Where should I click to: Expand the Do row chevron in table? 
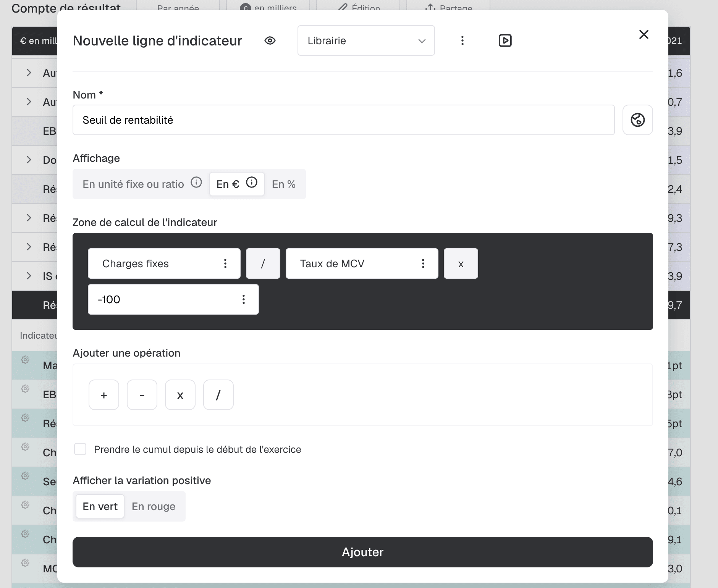click(29, 160)
